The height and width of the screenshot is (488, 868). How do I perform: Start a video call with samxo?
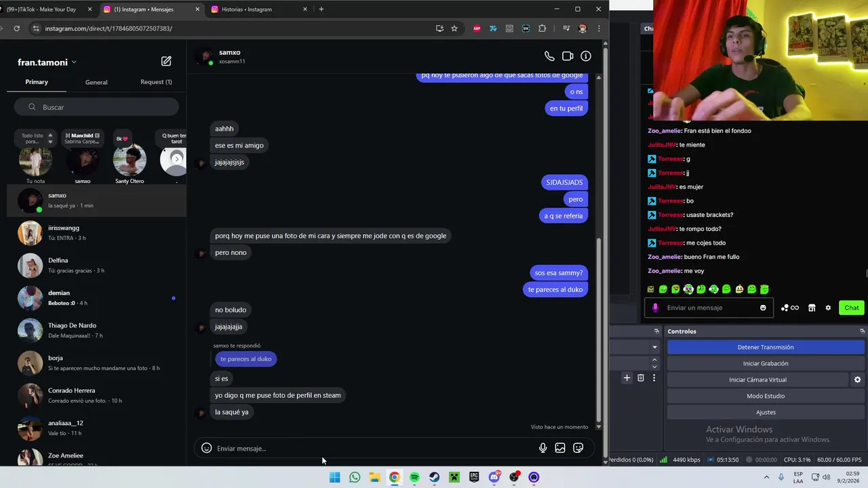[x=568, y=56]
